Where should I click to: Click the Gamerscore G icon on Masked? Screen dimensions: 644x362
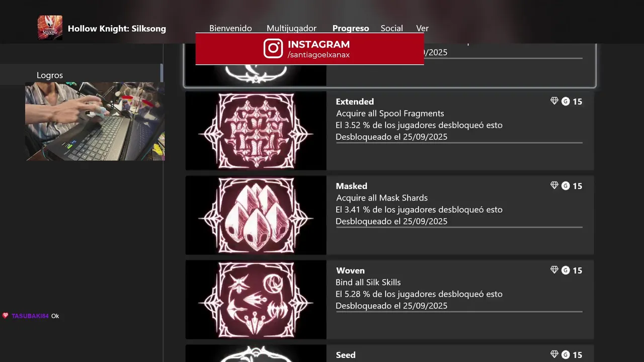(x=566, y=186)
